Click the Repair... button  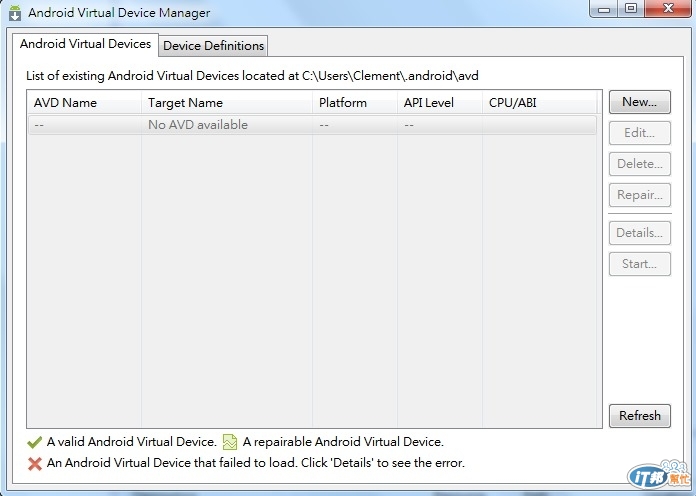point(640,195)
